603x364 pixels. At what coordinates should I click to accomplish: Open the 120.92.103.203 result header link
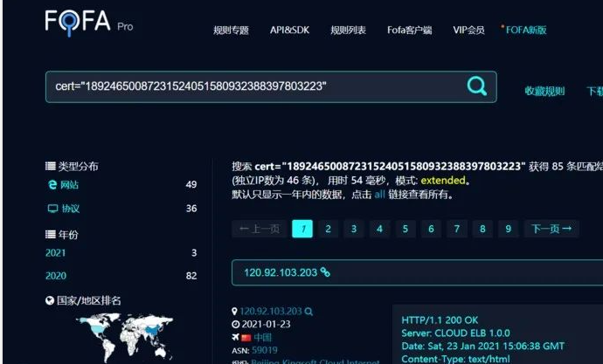coord(281,272)
